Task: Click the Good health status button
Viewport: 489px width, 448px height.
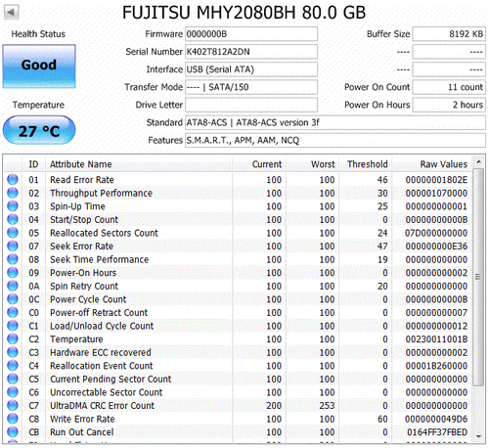Action: 39,67
